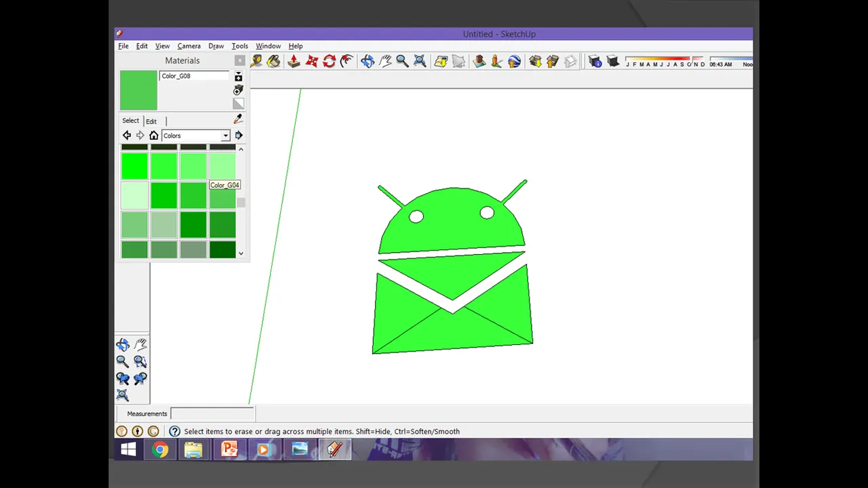
Task: Open the View menu
Action: (x=162, y=46)
